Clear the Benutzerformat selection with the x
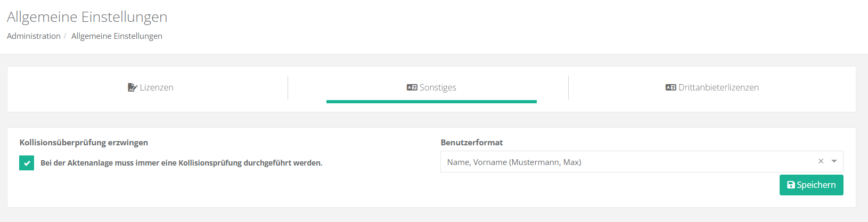868x222 pixels. pyautogui.click(x=821, y=161)
